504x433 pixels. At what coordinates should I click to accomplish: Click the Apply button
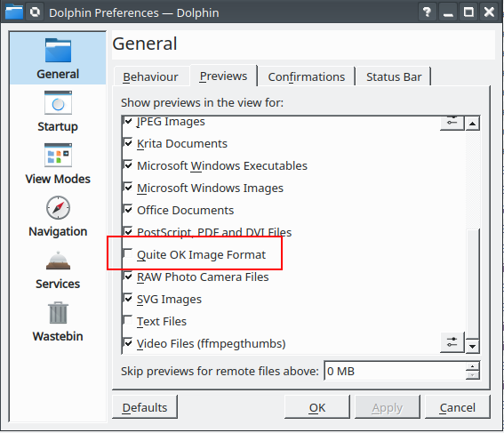pyautogui.click(x=388, y=407)
